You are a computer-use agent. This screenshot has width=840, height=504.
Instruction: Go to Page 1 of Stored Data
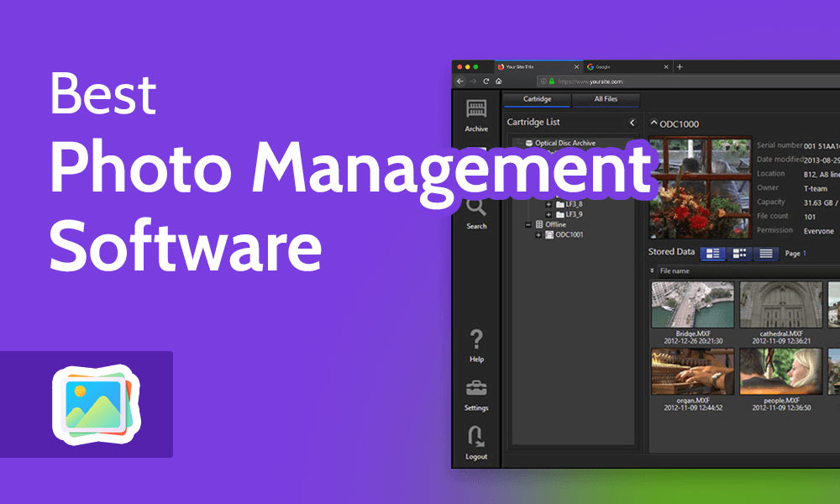(805, 253)
